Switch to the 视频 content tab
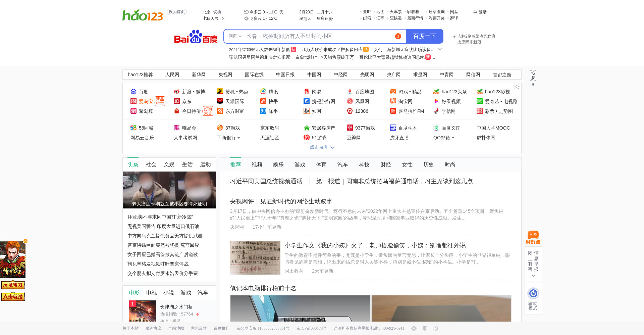 coord(257,164)
